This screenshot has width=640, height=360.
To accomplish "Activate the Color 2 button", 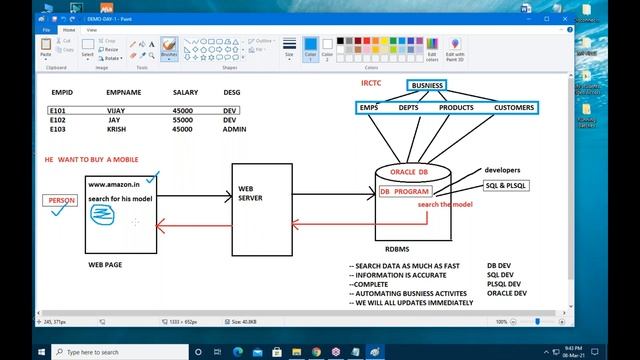I will 327,49.
